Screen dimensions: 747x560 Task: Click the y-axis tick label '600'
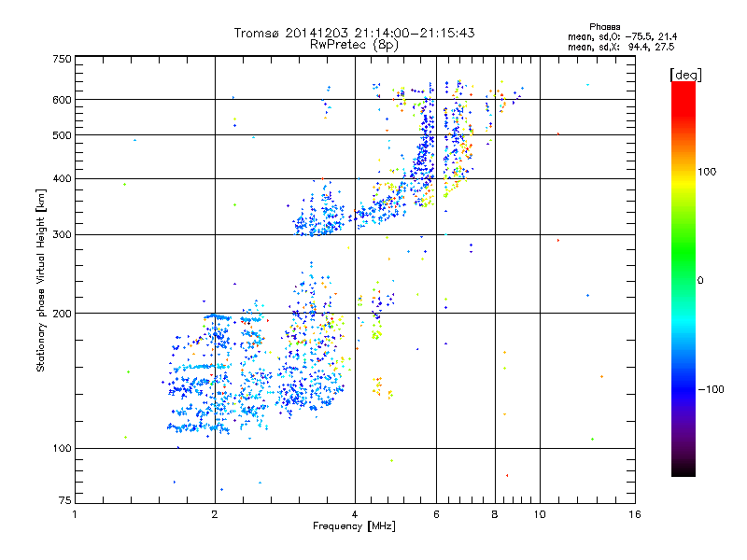point(62,100)
